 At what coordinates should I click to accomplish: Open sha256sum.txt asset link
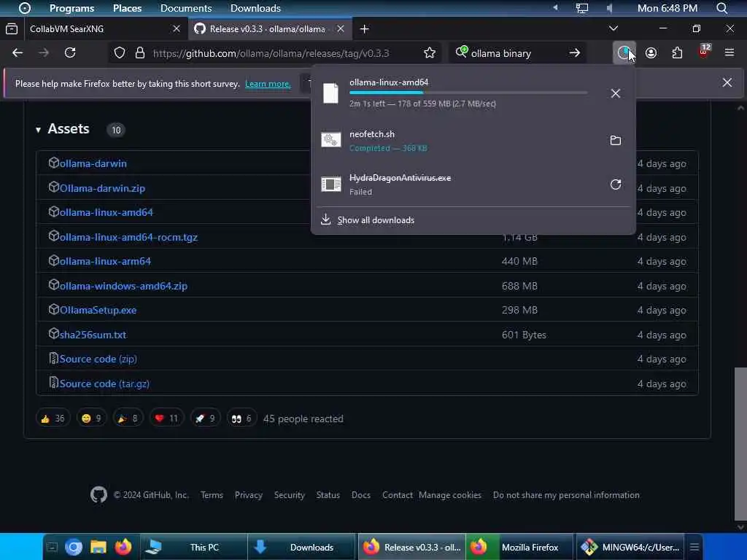pyautogui.click(x=93, y=335)
